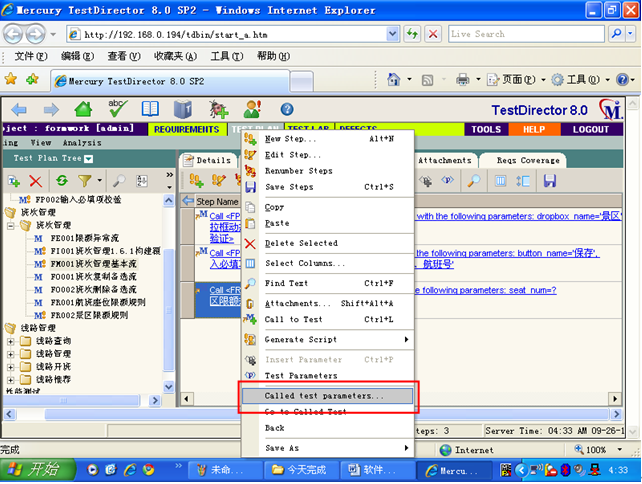
Task: Click the URL address bar
Action: [227, 34]
